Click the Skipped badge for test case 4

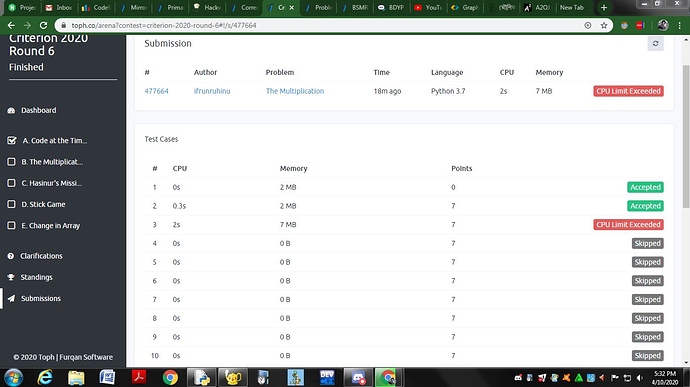coord(647,243)
